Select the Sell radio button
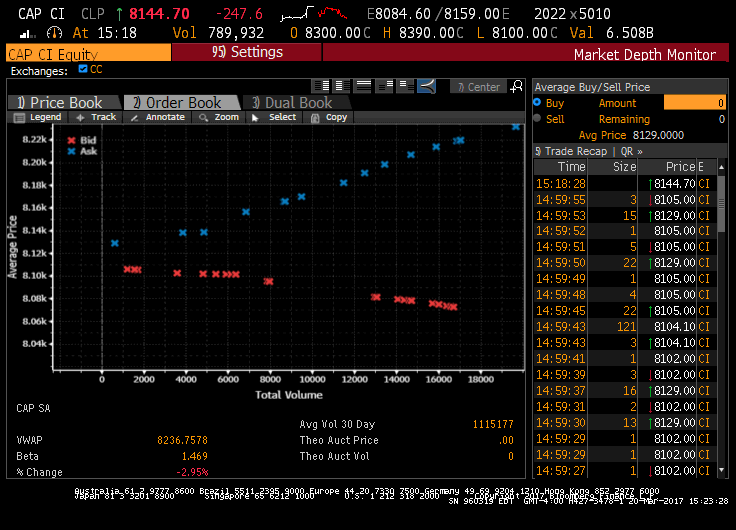 coord(537,118)
